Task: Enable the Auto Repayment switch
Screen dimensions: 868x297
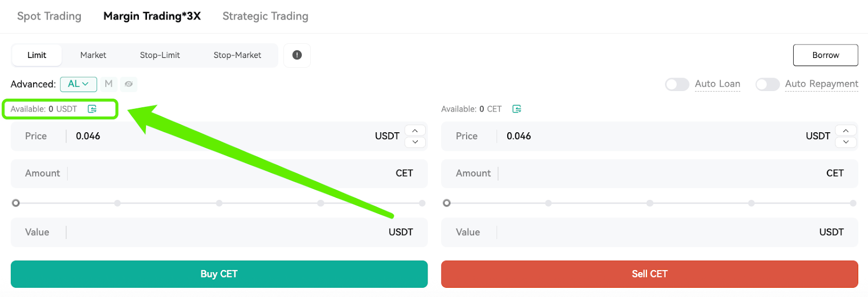Action: 767,84
